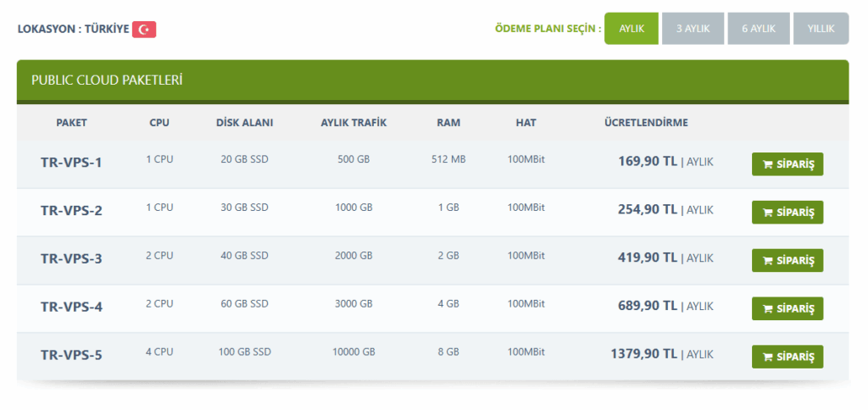Click the LOKASYON : TÜRKİYE label

click(73, 30)
